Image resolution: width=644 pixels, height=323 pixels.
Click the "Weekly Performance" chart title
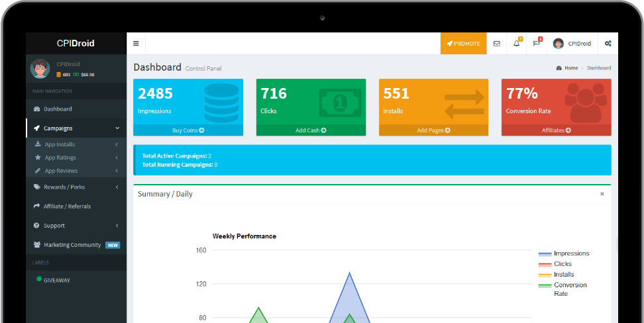coord(244,236)
